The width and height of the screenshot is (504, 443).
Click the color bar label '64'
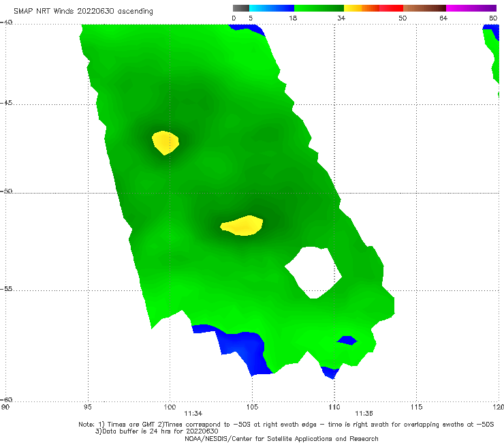[x=443, y=18]
